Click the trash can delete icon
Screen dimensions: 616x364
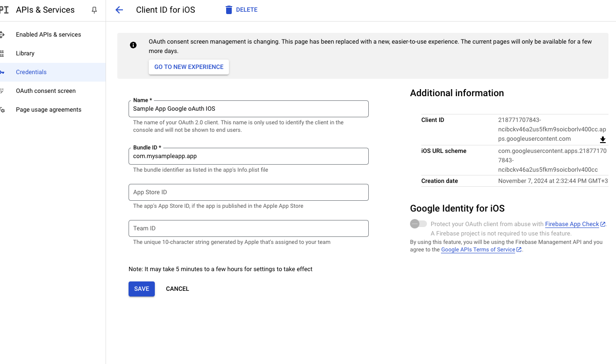click(x=229, y=10)
